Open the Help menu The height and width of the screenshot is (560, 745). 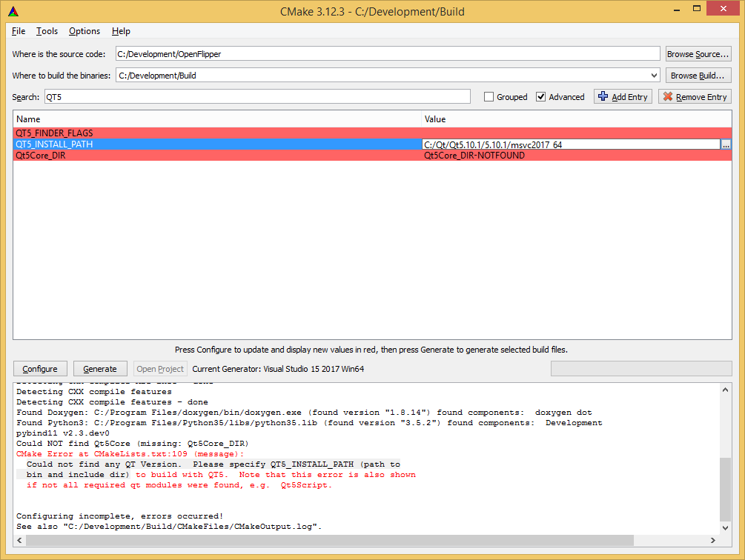(x=120, y=31)
